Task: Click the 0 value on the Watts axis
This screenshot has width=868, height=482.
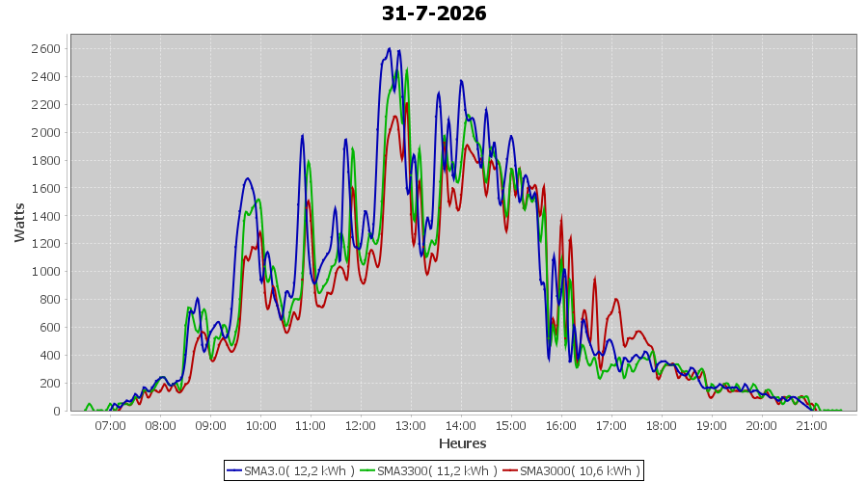Action: (x=57, y=412)
